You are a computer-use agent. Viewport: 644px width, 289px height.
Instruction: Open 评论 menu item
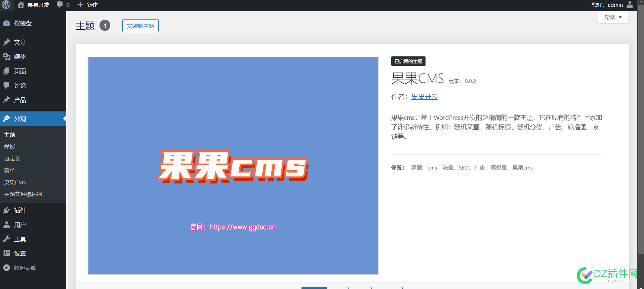coord(33,85)
